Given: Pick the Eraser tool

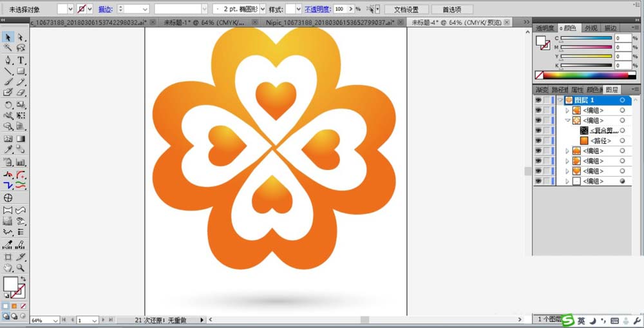Looking at the screenshot, I should (x=21, y=93).
